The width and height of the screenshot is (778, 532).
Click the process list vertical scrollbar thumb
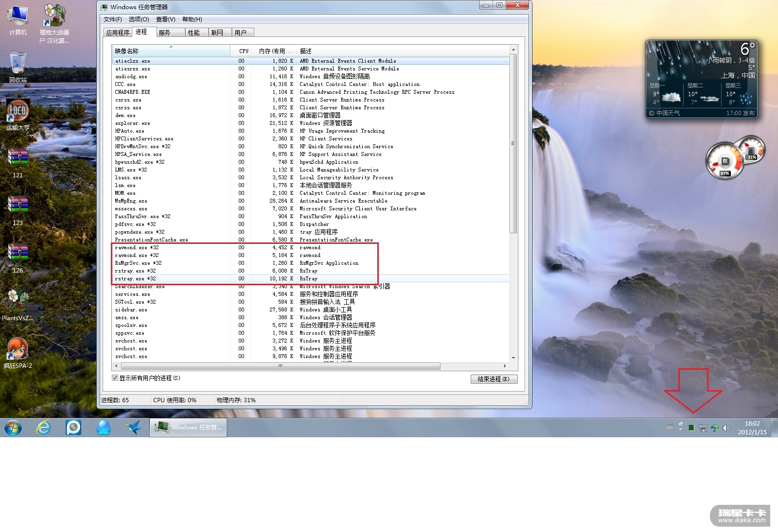tap(513, 143)
